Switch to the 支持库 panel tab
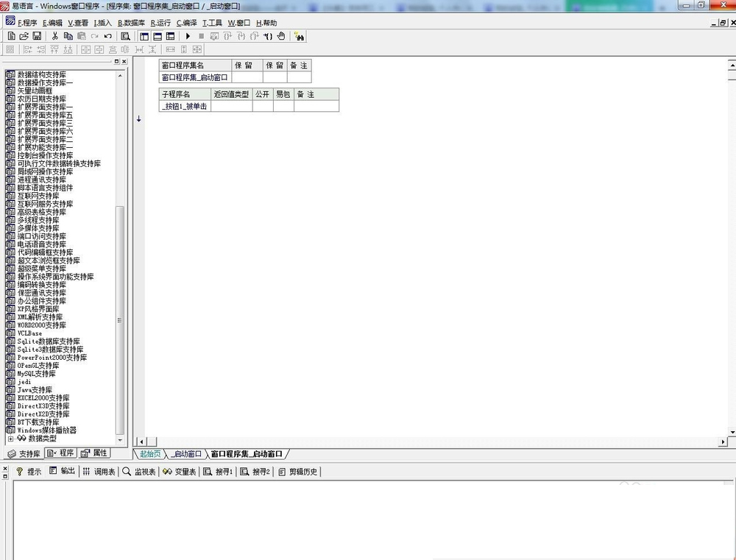 coord(24,453)
